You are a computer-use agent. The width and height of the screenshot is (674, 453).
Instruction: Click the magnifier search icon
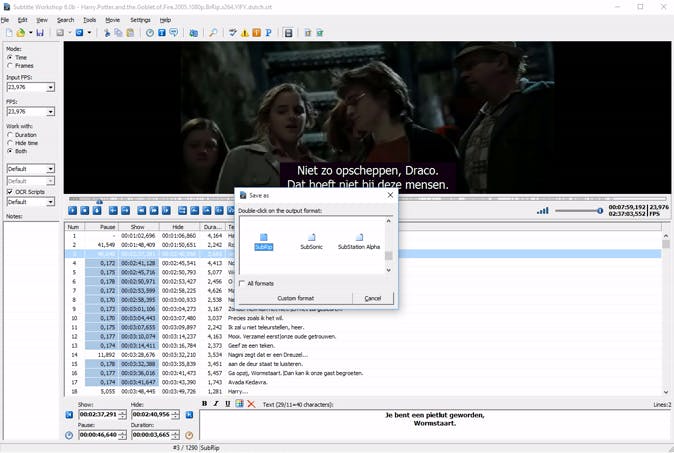click(213, 33)
